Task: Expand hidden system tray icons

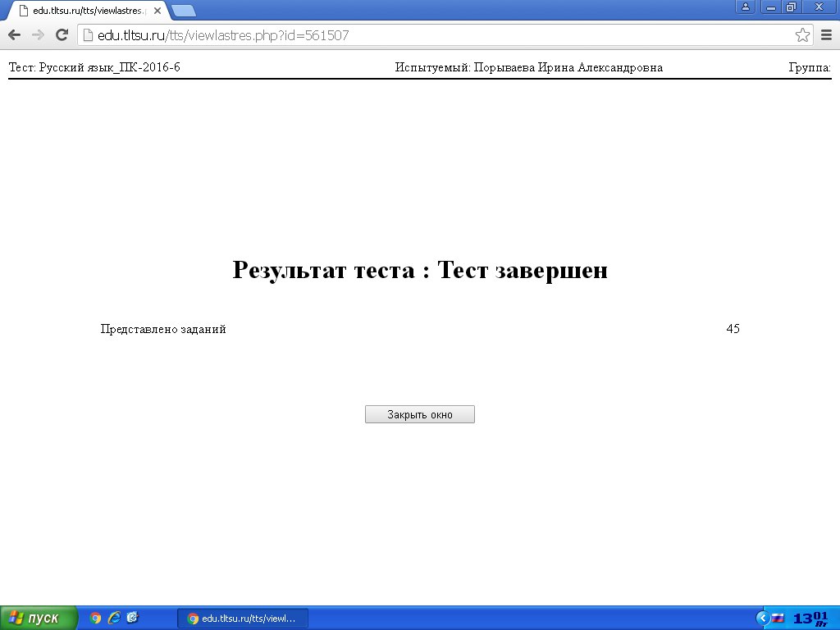Action: coord(762,619)
